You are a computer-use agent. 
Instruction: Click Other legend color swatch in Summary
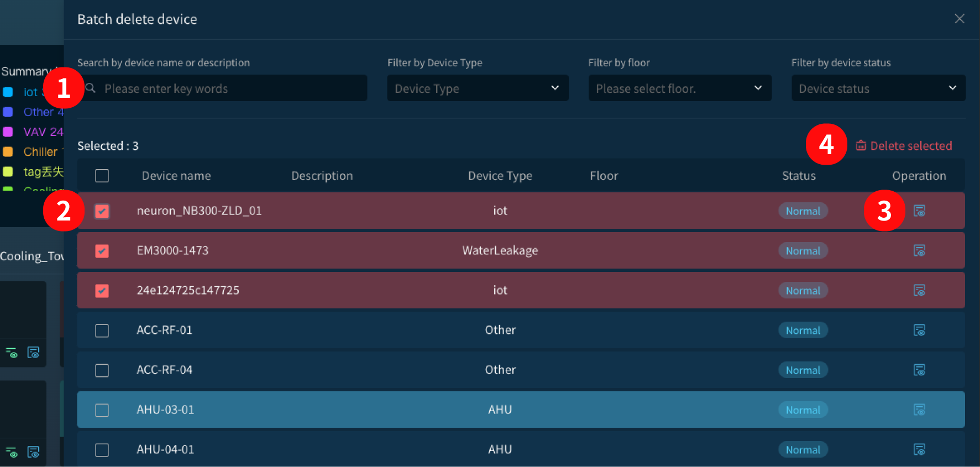(8, 112)
